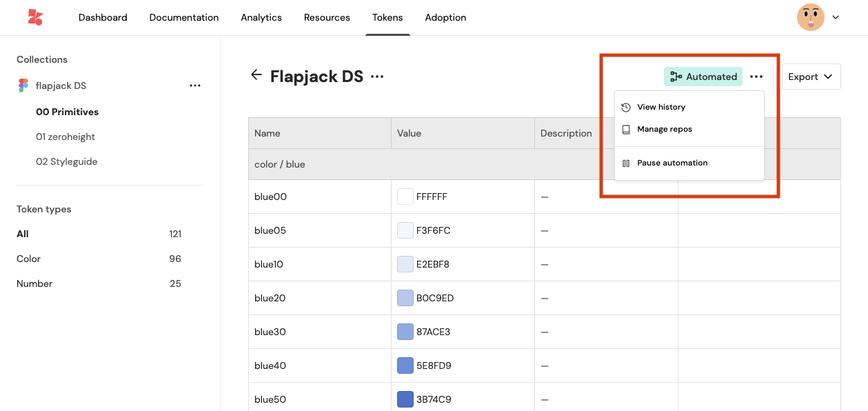The height and width of the screenshot is (411, 868).
Task: Click the Automated status badge
Action: pyautogui.click(x=703, y=77)
